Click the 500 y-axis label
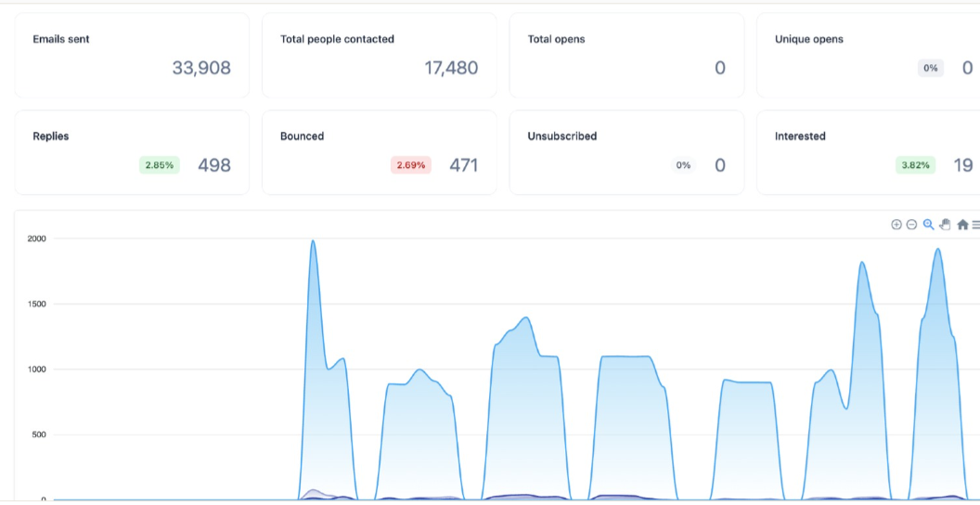 39,434
